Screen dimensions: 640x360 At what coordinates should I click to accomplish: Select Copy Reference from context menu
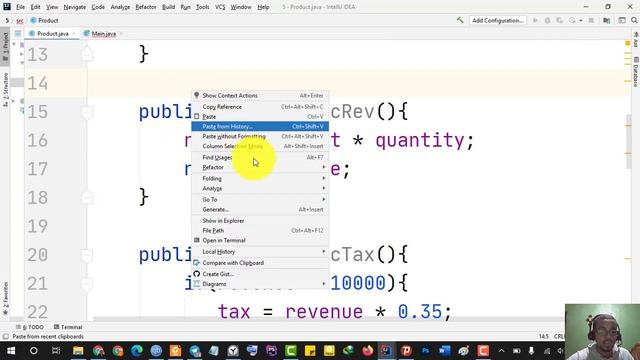click(260, 107)
